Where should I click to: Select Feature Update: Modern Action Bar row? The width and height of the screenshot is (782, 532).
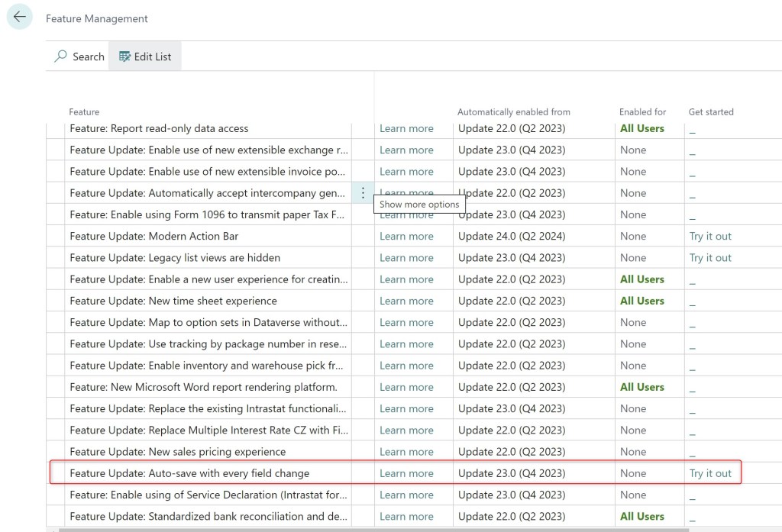pyautogui.click(x=154, y=237)
